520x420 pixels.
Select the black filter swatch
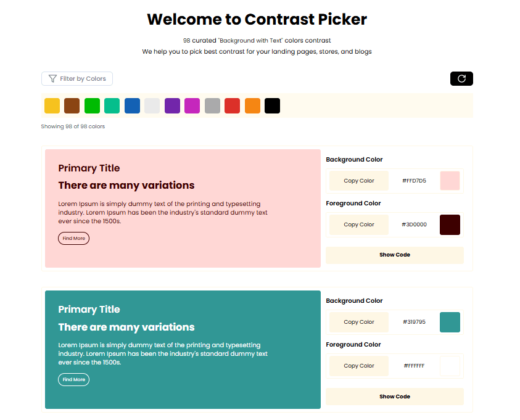click(x=272, y=105)
